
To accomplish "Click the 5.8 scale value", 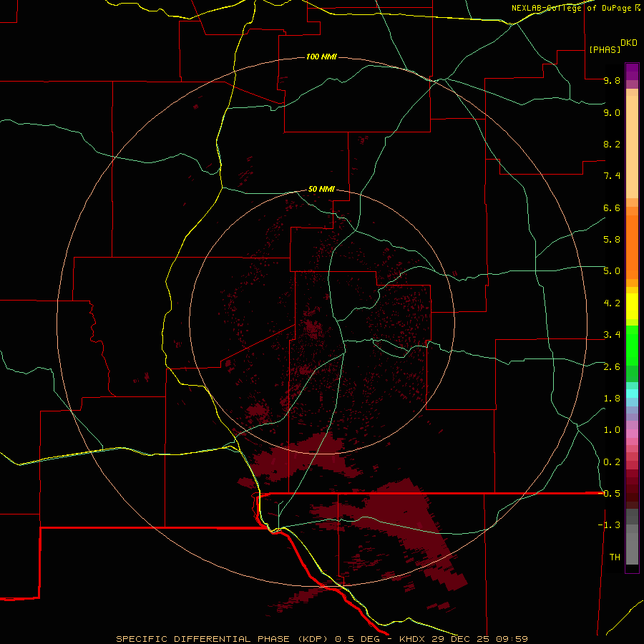I will (612, 240).
